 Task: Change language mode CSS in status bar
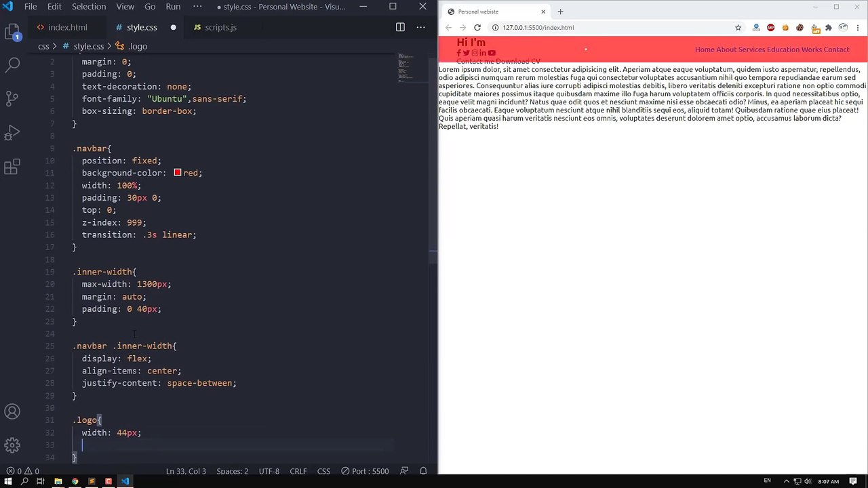click(x=324, y=471)
